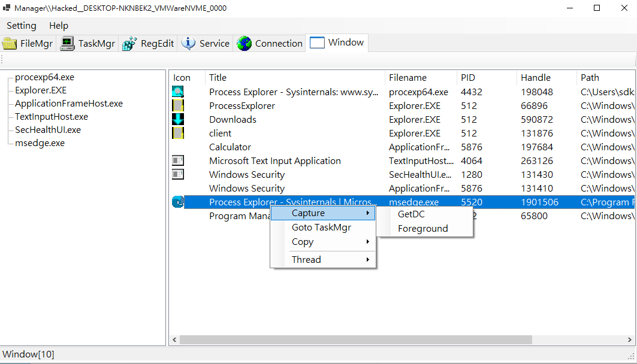Select GetDC in the Capture submenu
The image size is (637, 364).
point(424,214)
